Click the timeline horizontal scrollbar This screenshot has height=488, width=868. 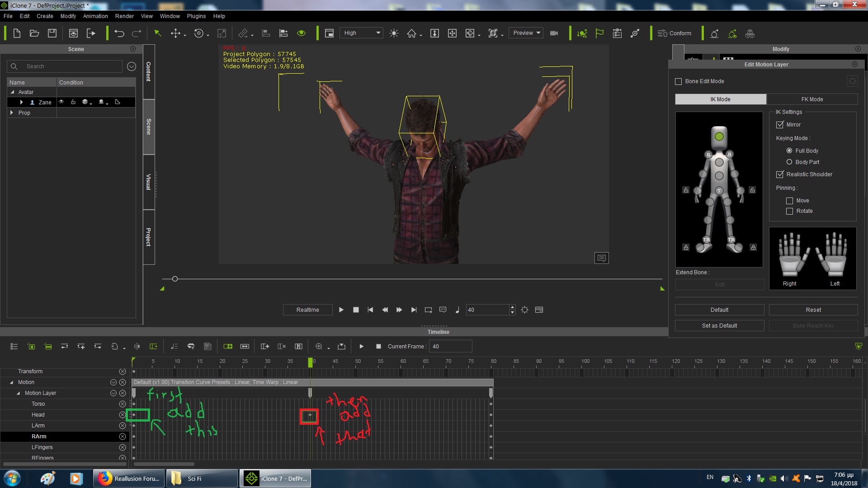click(164, 464)
